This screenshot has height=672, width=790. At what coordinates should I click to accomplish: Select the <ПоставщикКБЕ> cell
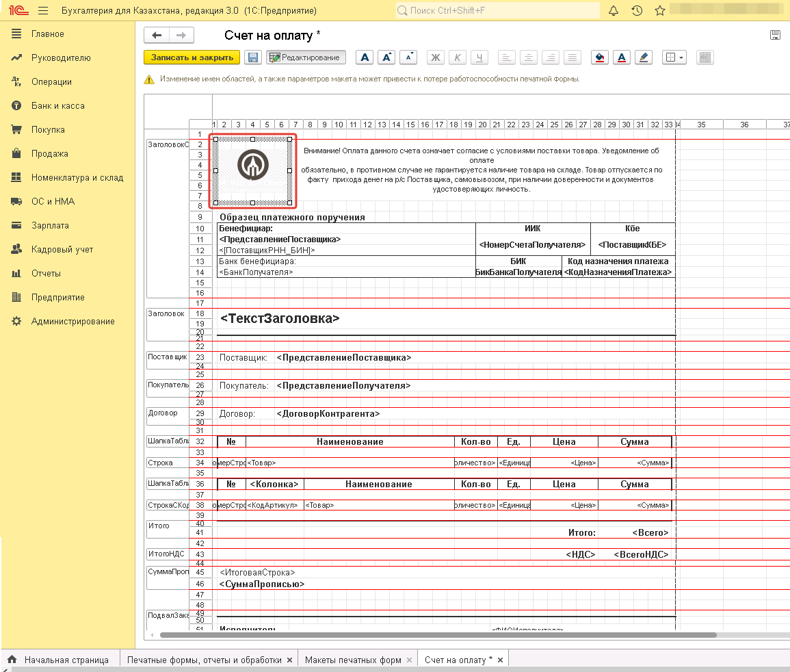coord(632,245)
